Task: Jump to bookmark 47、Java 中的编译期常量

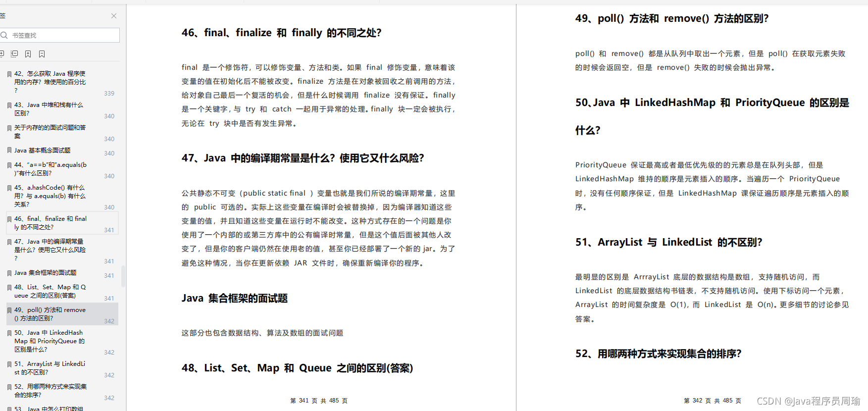Action: click(62, 250)
